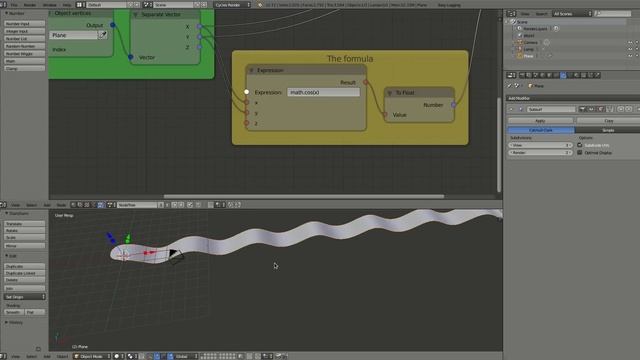640x360 pixels.
Task: Switch the Subsurf type to Simple
Action: coord(608,130)
